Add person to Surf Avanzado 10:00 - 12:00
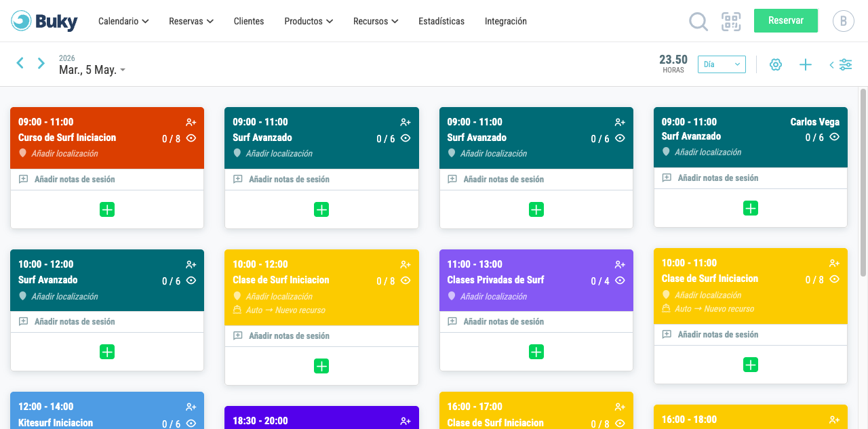The height and width of the screenshot is (429, 868). 191,265
